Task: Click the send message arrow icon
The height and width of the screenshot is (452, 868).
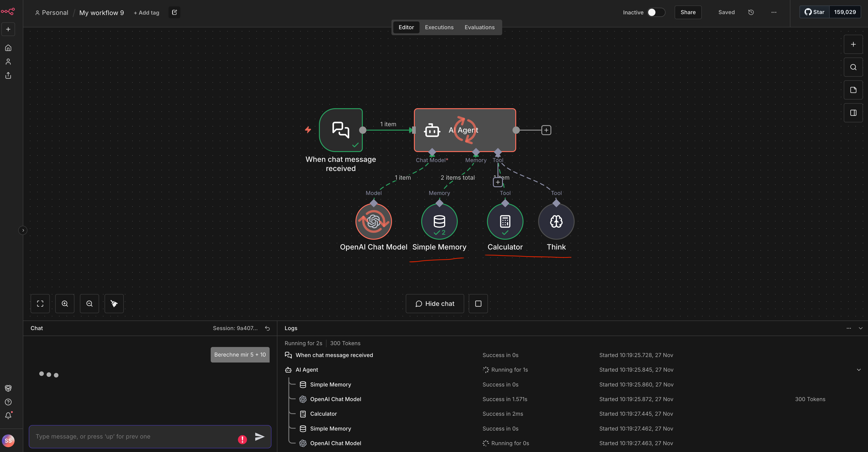Action: click(259, 436)
